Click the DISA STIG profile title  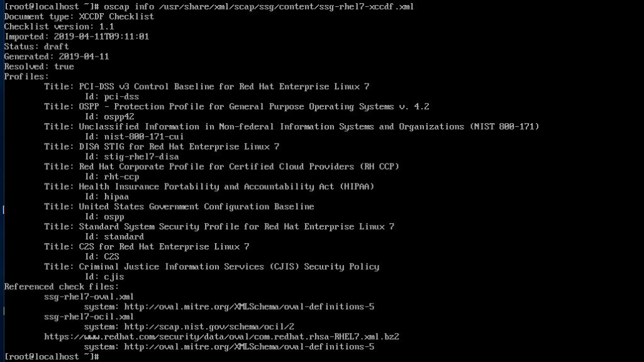click(179, 146)
